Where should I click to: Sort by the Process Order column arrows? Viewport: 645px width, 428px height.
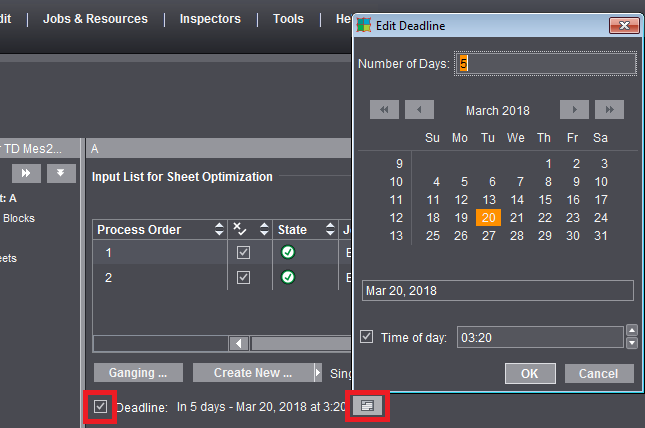[x=220, y=230]
